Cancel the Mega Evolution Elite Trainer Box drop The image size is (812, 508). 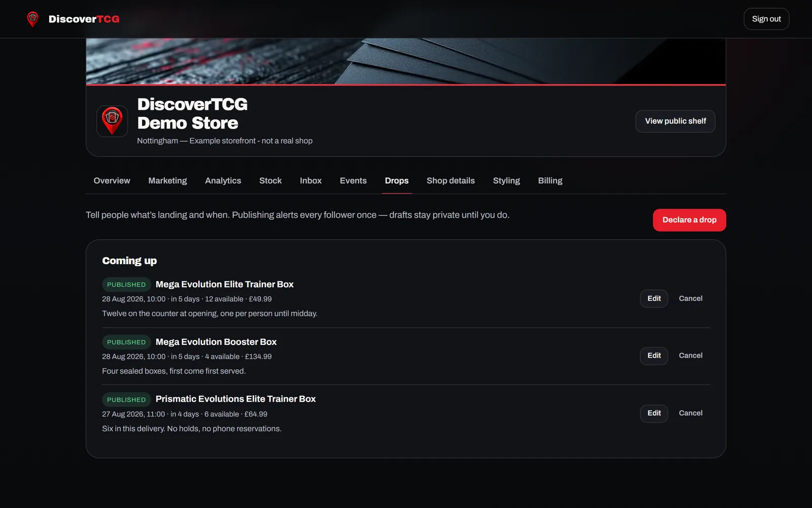[x=691, y=299]
